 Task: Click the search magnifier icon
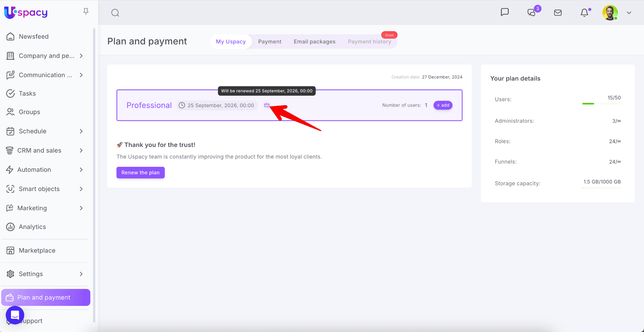(x=115, y=13)
